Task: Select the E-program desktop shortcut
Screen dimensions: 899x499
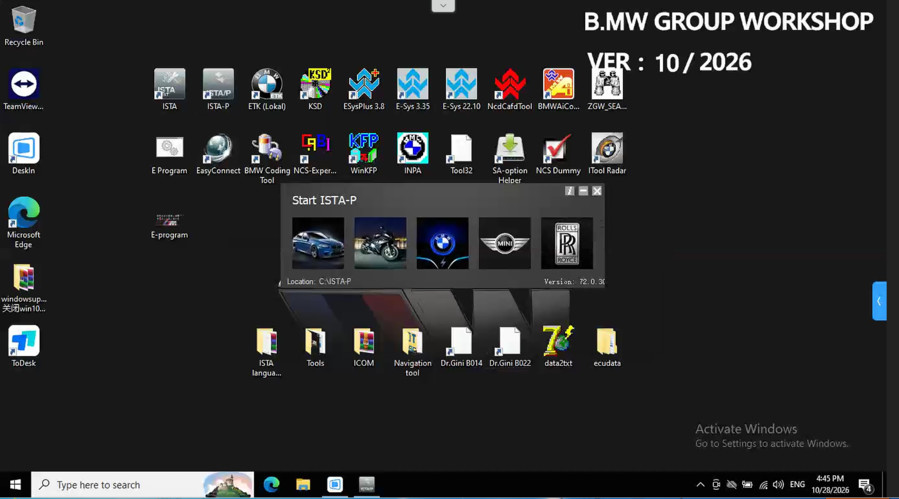Action: 169,220
